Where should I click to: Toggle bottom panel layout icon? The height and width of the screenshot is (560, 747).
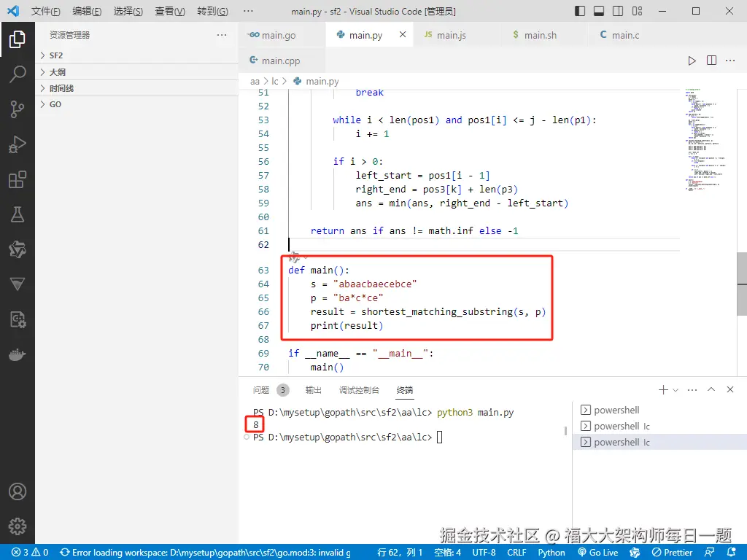point(599,11)
